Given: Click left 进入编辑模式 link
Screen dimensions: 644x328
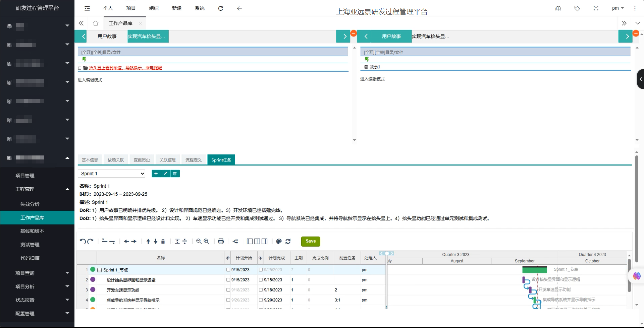Looking at the screenshot, I should [90, 80].
